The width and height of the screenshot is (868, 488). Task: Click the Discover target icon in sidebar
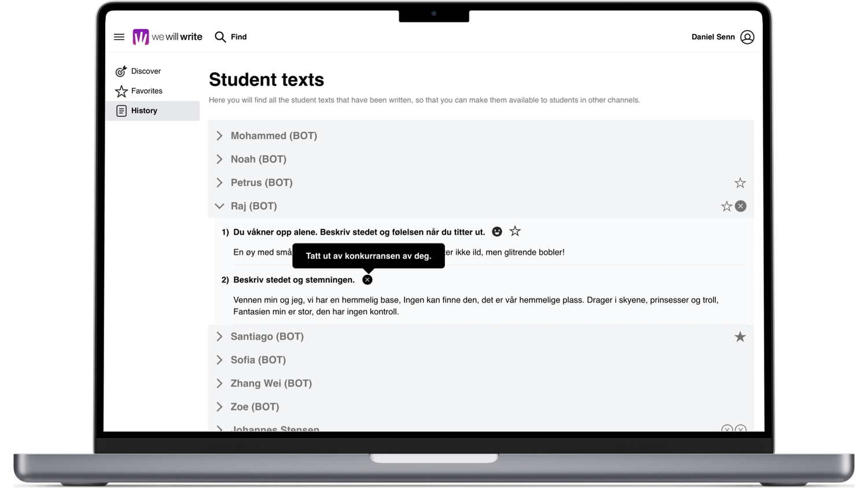click(121, 71)
